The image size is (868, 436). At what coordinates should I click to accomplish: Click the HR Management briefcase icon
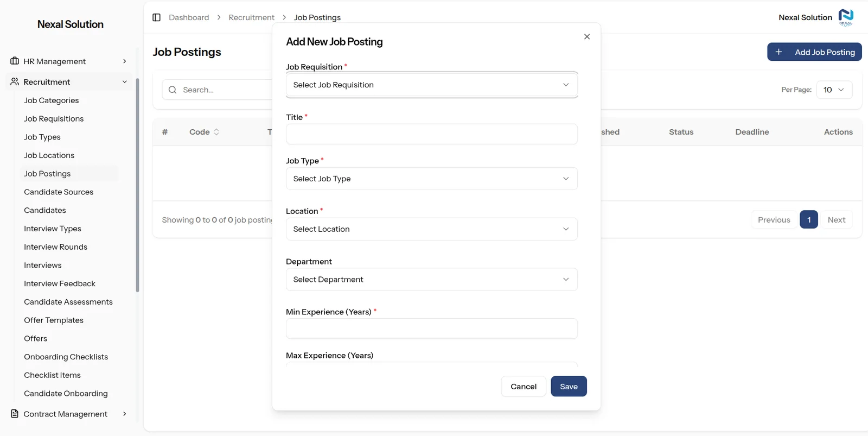[x=15, y=61]
